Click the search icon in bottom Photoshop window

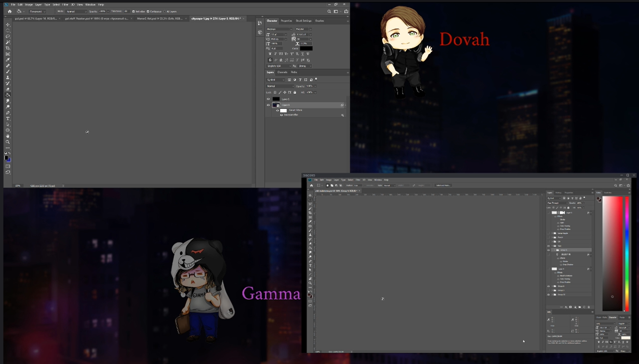pos(616,185)
